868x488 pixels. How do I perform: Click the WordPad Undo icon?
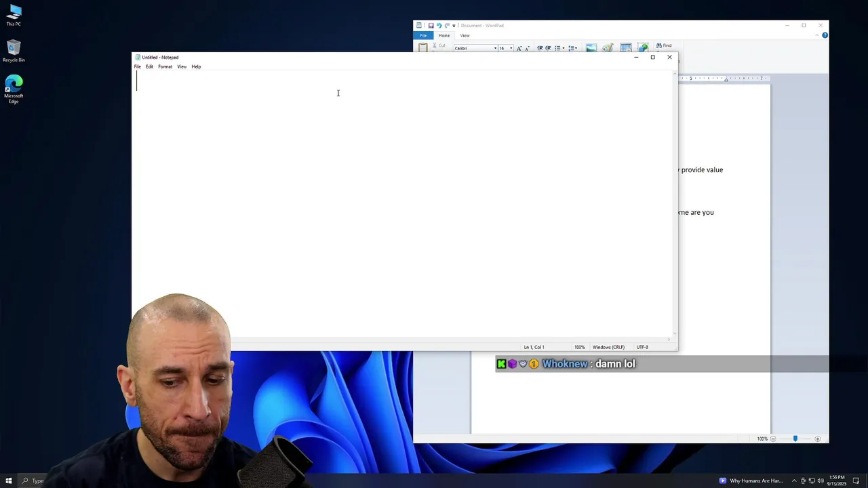point(439,26)
